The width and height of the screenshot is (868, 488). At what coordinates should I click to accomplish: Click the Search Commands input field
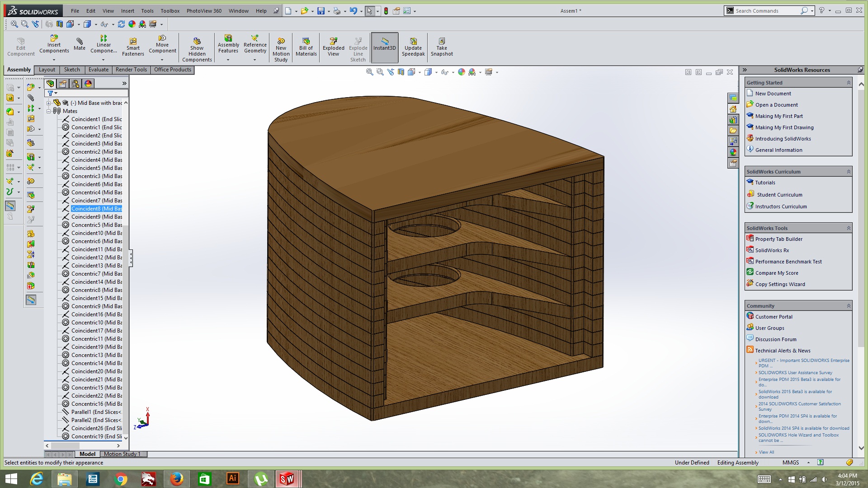point(768,11)
